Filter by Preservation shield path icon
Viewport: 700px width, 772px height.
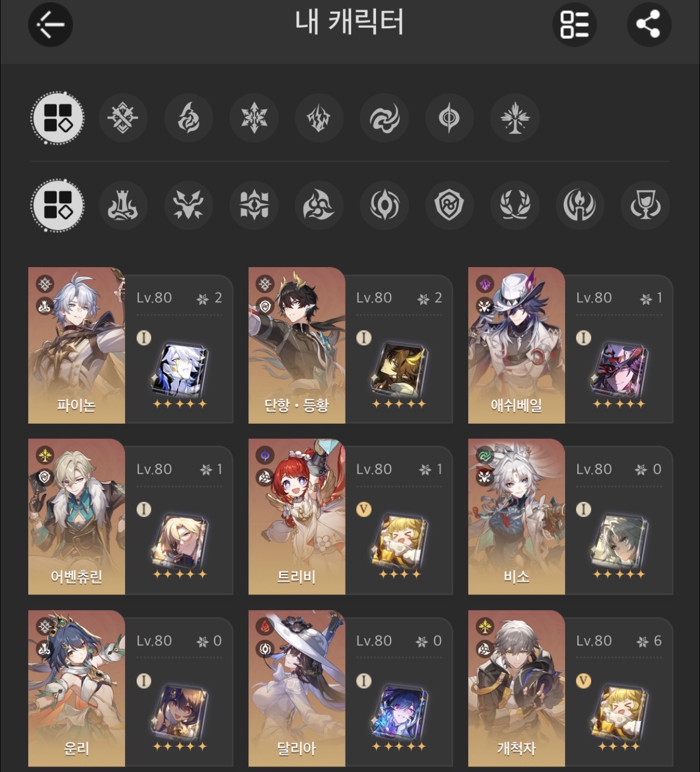click(x=449, y=205)
